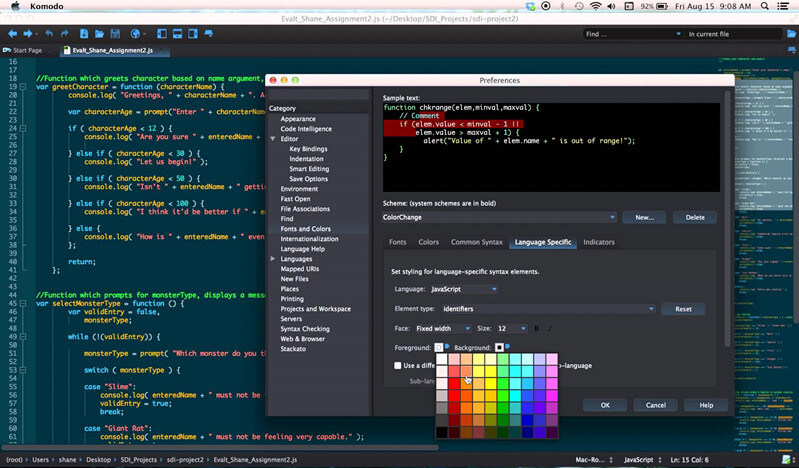
Task: Open the macOS Spotlight search icon
Action: tap(767, 8)
